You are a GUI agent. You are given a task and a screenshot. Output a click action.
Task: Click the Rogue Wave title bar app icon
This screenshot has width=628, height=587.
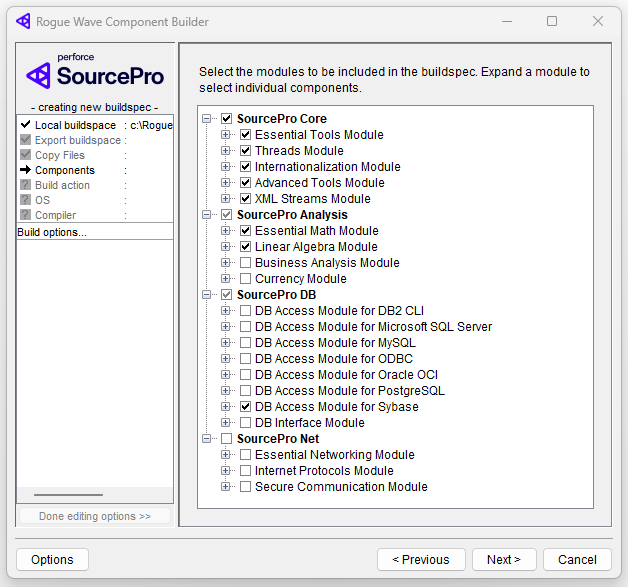(22, 21)
